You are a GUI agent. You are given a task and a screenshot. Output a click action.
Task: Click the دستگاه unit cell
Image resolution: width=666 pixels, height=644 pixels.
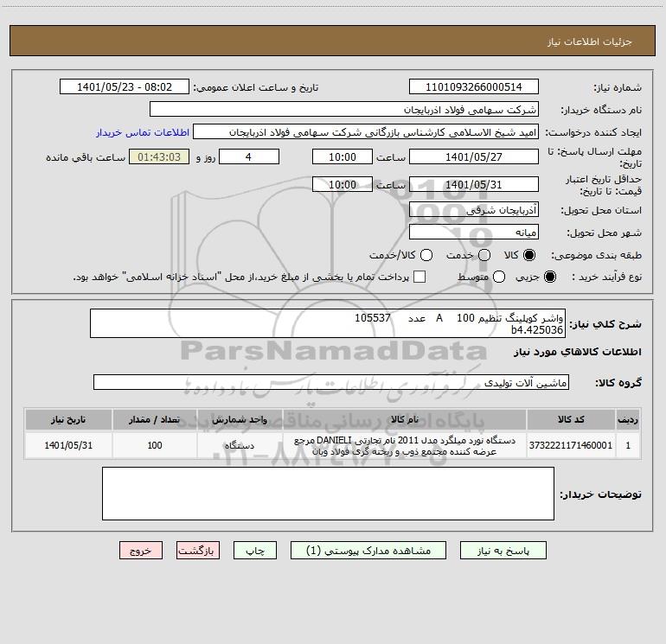240,445
